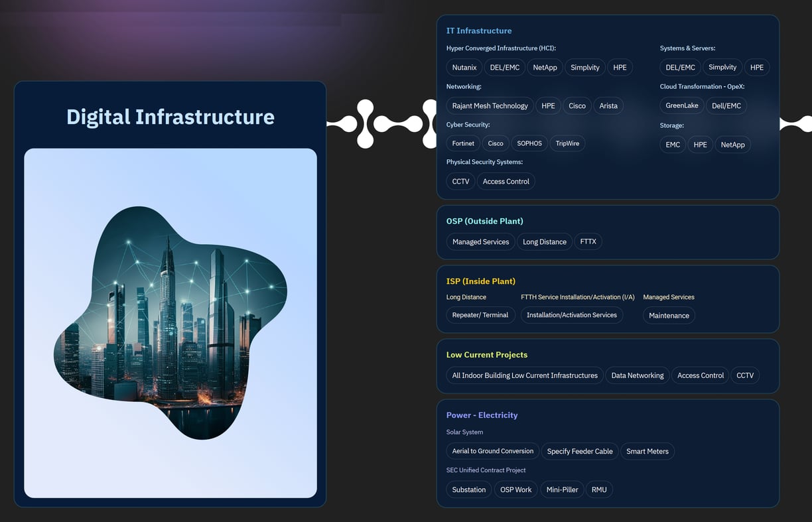
Task: Select the SOPHOS tag
Action: click(x=529, y=143)
